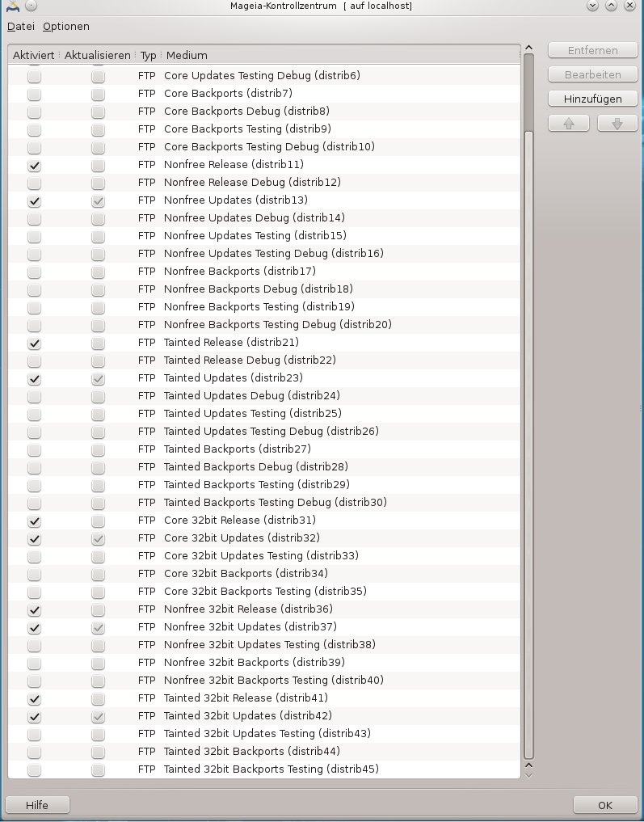Select row Nonfree 32bit Updates Testing (distrib38)
Viewport: 644px width, 822px height.
[264, 645]
